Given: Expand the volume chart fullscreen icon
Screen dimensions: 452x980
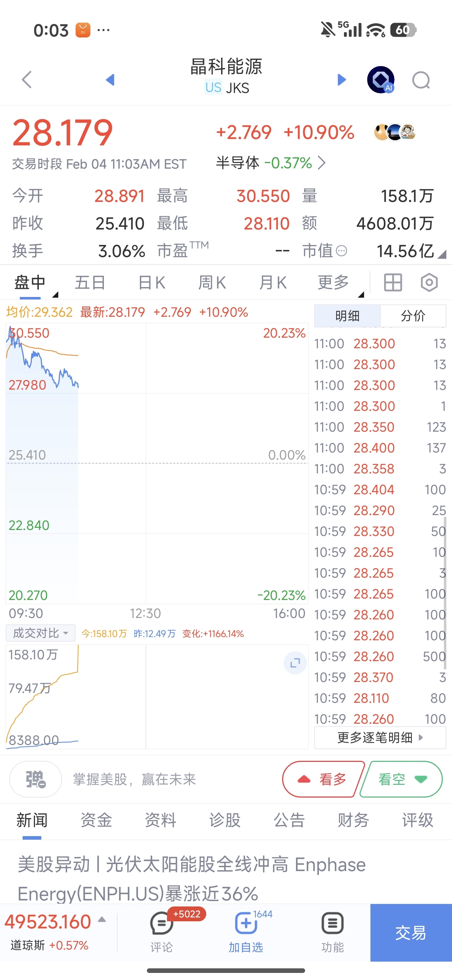Looking at the screenshot, I should 295,663.
